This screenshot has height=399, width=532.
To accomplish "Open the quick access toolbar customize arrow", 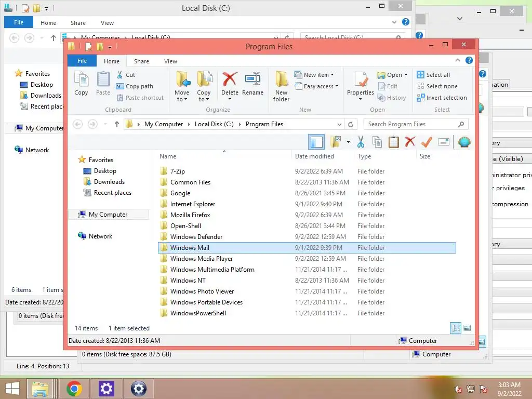I will [x=110, y=47].
